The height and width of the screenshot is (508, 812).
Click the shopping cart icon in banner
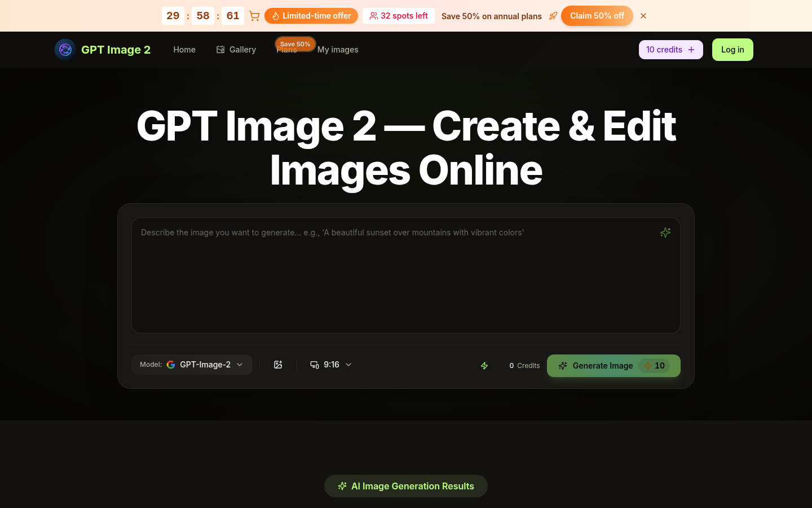tap(254, 16)
